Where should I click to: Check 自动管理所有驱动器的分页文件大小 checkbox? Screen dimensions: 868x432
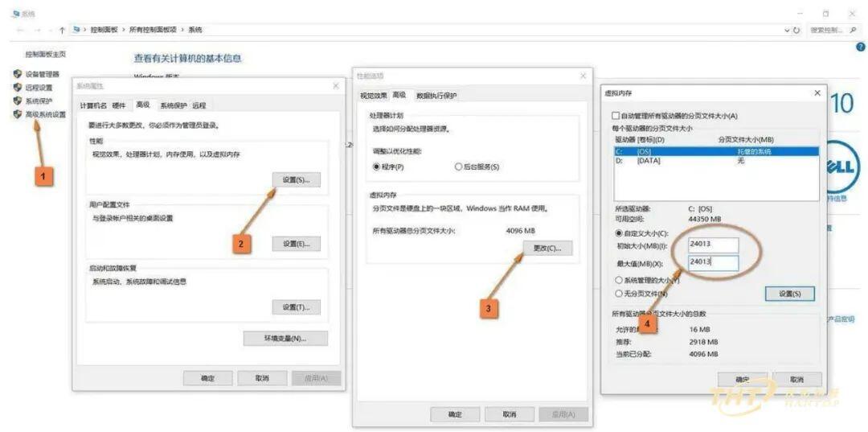615,116
